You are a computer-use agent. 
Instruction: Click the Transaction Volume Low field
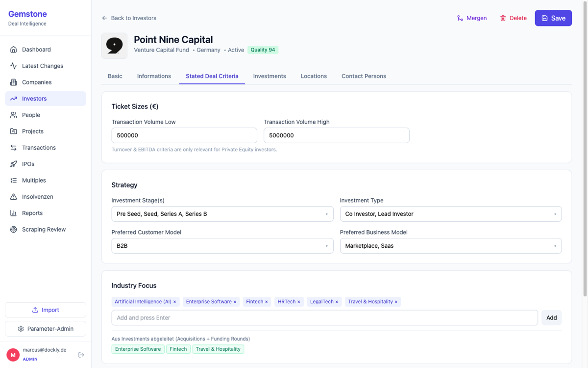pyautogui.click(x=184, y=135)
